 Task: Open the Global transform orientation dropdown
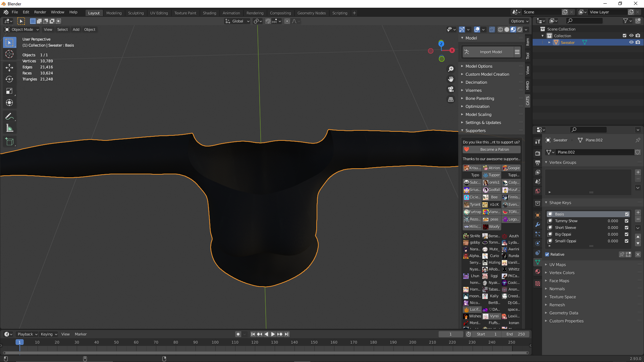pyautogui.click(x=237, y=21)
